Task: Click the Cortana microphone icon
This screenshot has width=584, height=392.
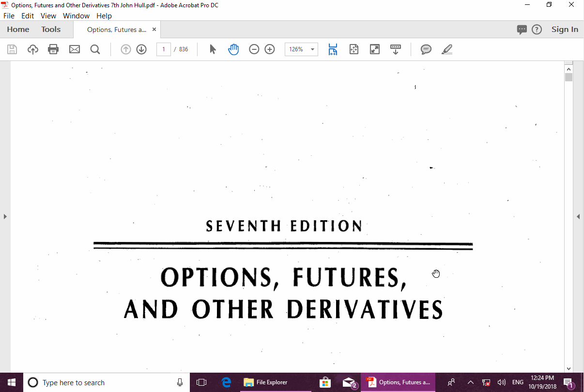Action: [180, 382]
